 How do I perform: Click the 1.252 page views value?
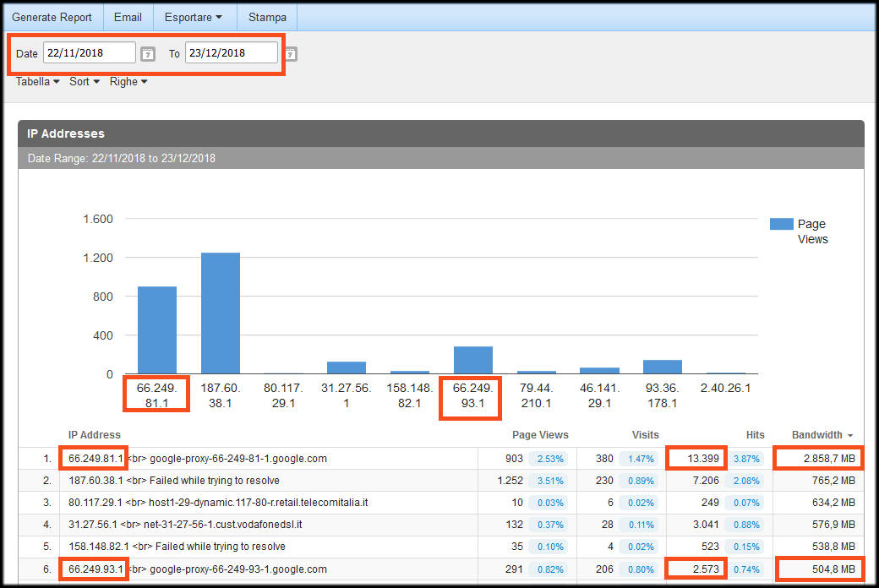510,481
